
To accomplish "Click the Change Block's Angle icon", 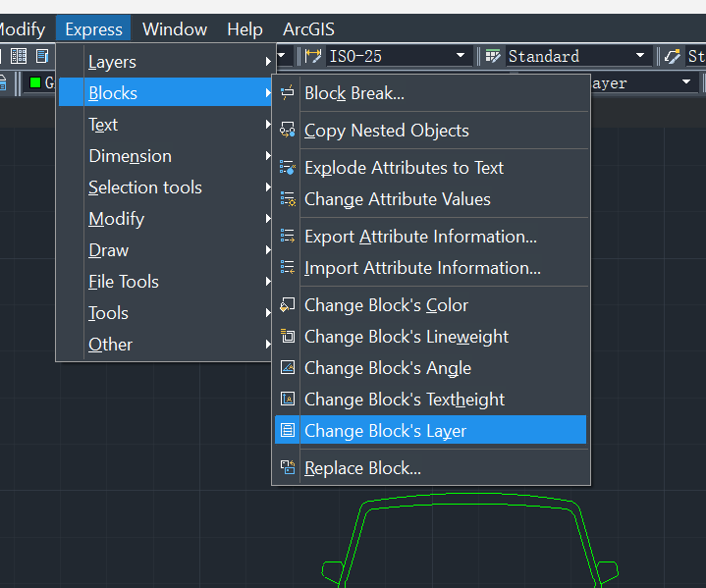I will tap(288, 368).
